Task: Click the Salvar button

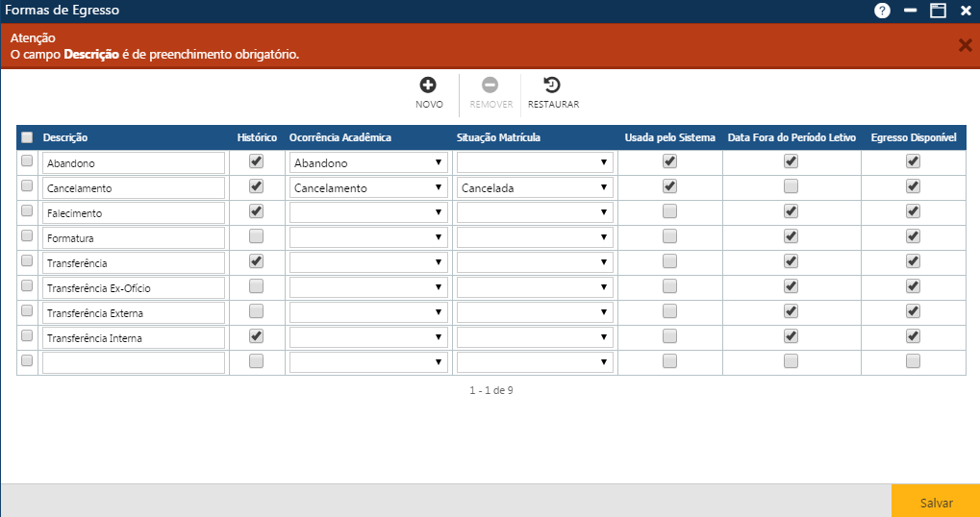Action: 935,503
